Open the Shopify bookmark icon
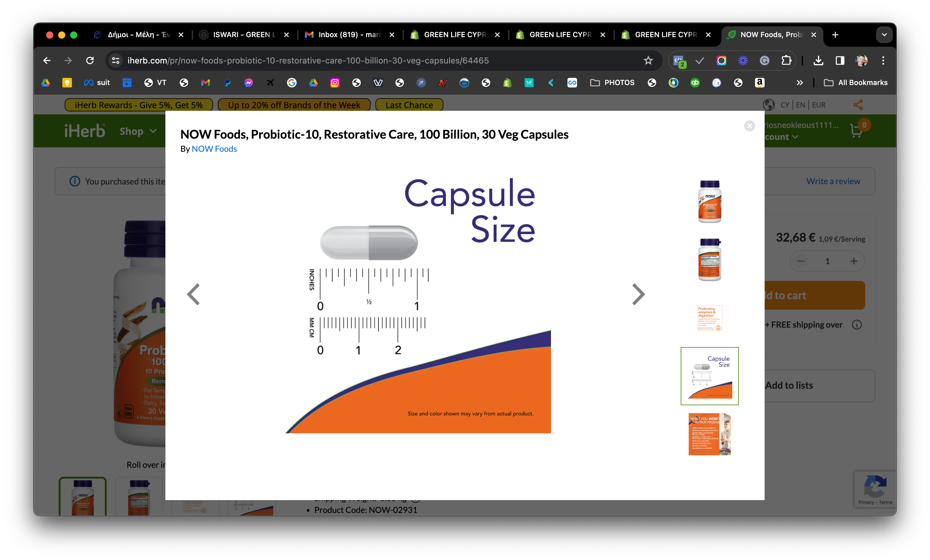 click(x=507, y=83)
